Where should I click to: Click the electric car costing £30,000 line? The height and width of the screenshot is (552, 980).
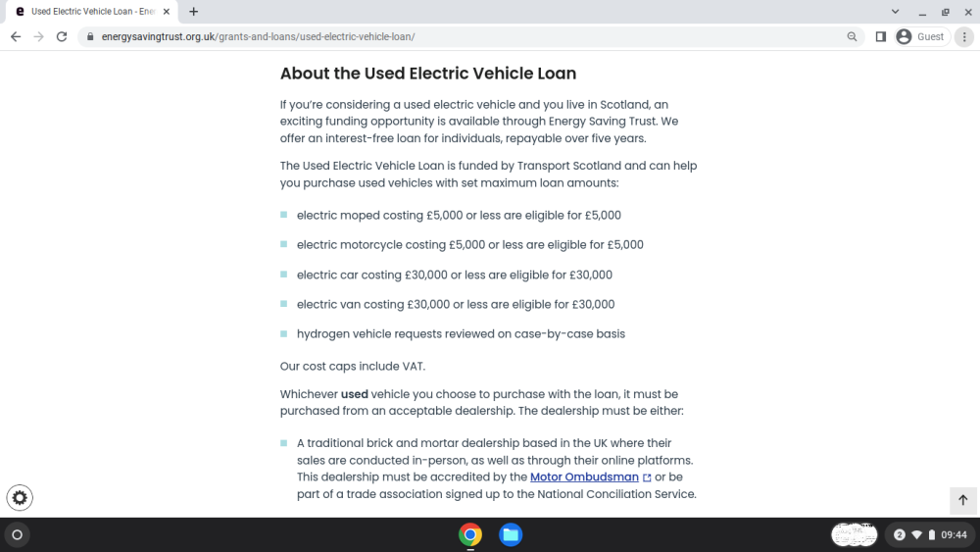coord(455,275)
